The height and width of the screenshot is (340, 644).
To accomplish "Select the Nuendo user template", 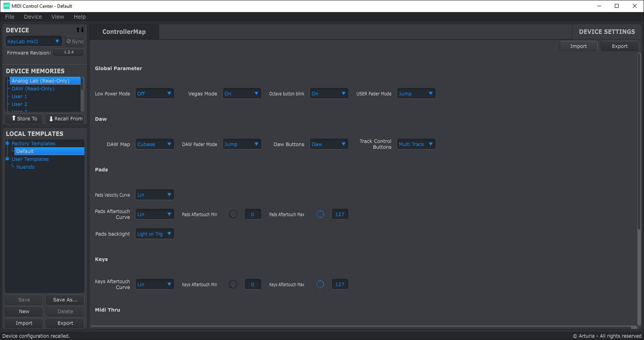I will pyautogui.click(x=26, y=167).
